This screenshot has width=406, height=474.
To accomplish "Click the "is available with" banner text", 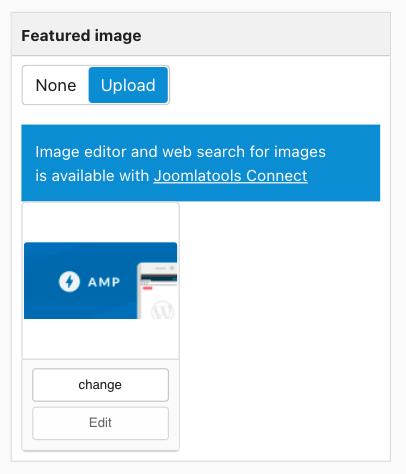I will click(x=92, y=176).
